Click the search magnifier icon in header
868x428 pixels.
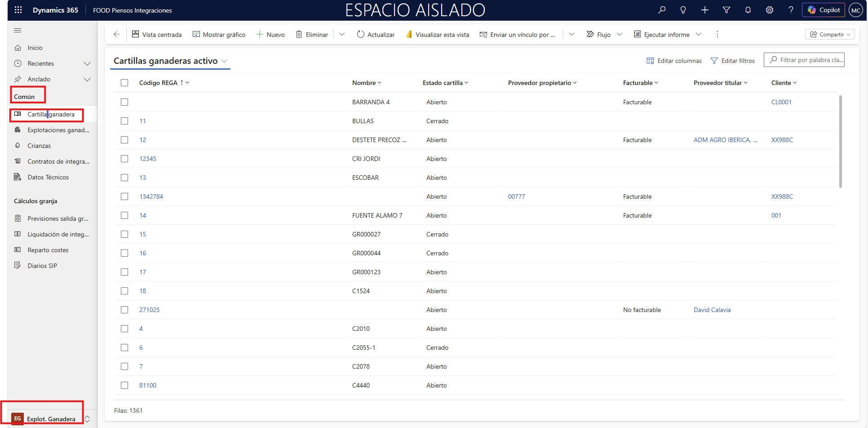(x=661, y=10)
